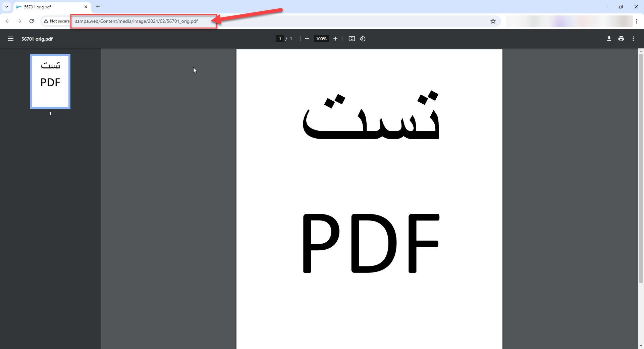Toggle fit-to-page view mode
Image resolution: width=644 pixels, height=349 pixels.
click(x=351, y=39)
